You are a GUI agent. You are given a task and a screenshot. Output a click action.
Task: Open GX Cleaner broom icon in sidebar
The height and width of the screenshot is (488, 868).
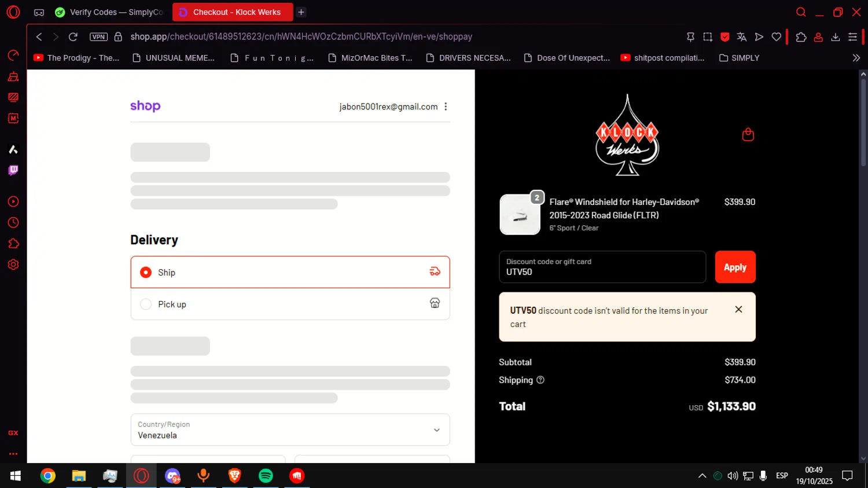pyautogui.click(x=13, y=76)
